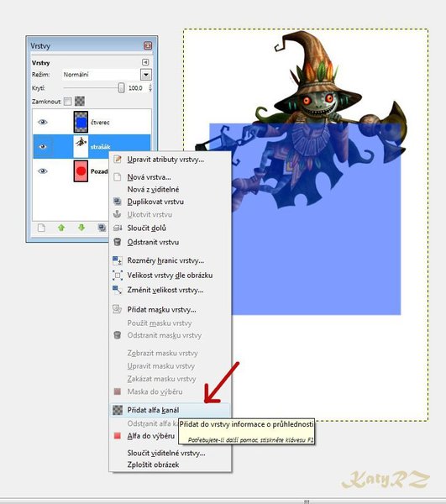
Task: Open the Vrstvy tab configuration arrow
Action: [x=145, y=62]
